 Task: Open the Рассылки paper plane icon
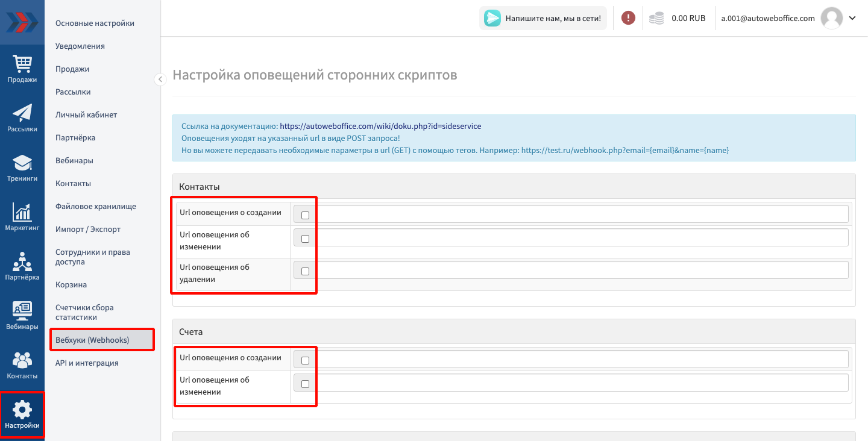22,113
